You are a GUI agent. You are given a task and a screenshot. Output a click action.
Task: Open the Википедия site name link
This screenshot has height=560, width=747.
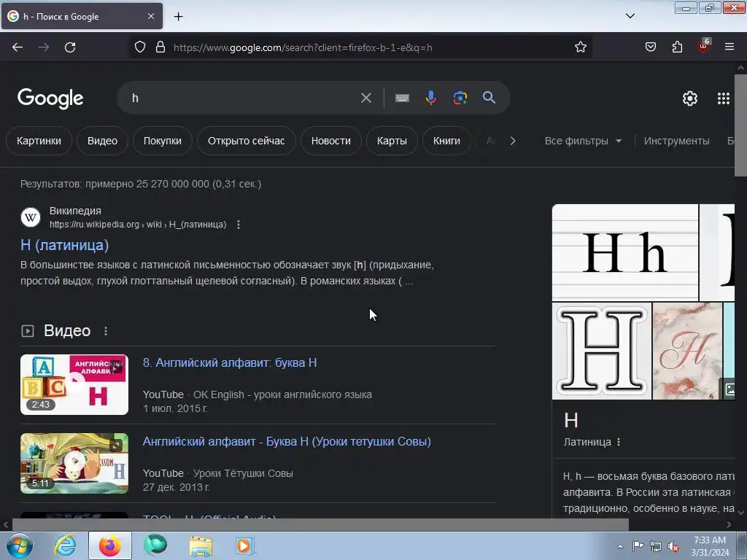coord(75,211)
